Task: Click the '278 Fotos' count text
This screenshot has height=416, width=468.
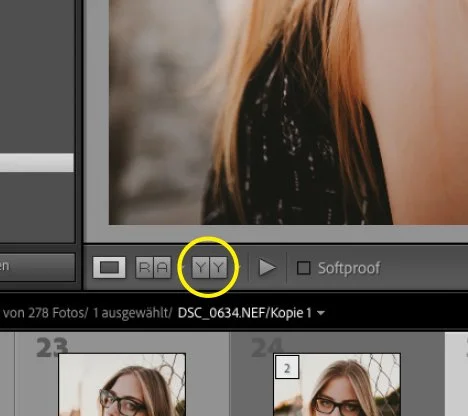Action: point(56,313)
